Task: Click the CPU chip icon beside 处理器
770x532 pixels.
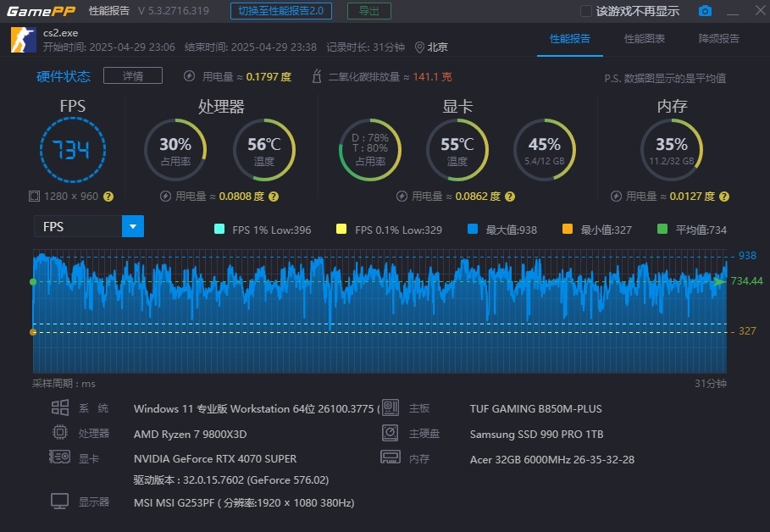Action: point(60,432)
